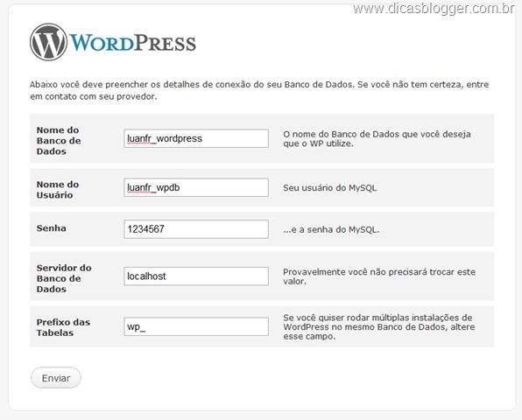The width and height of the screenshot is (522, 420).
Task: Select the Senha input field
Action: coord(196,229)
